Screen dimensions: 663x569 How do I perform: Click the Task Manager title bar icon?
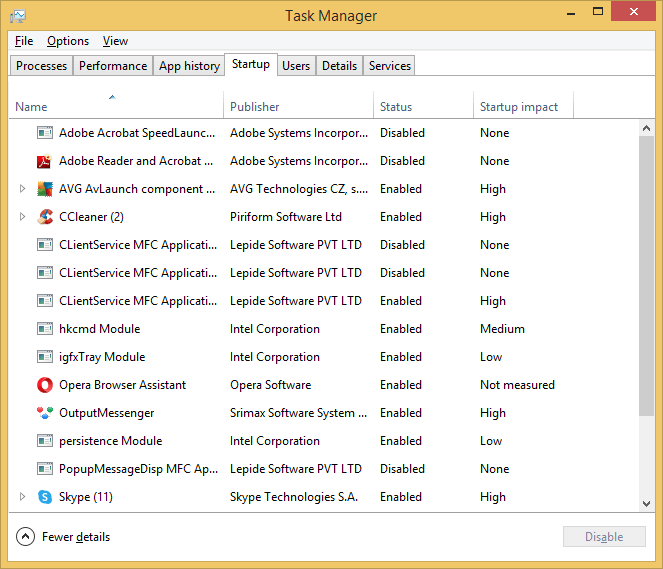pyautogui.click(x=18, y=16)
